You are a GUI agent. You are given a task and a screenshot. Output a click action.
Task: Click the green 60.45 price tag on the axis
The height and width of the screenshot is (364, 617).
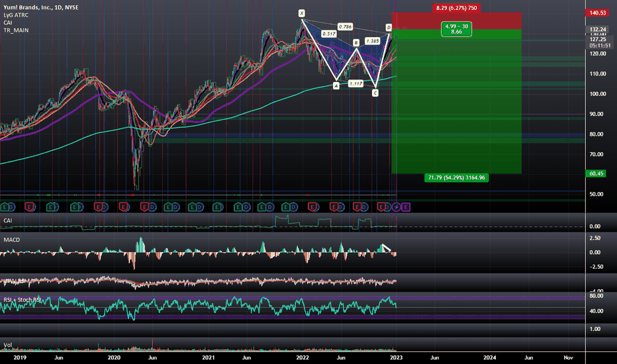[x=596, y=173]
